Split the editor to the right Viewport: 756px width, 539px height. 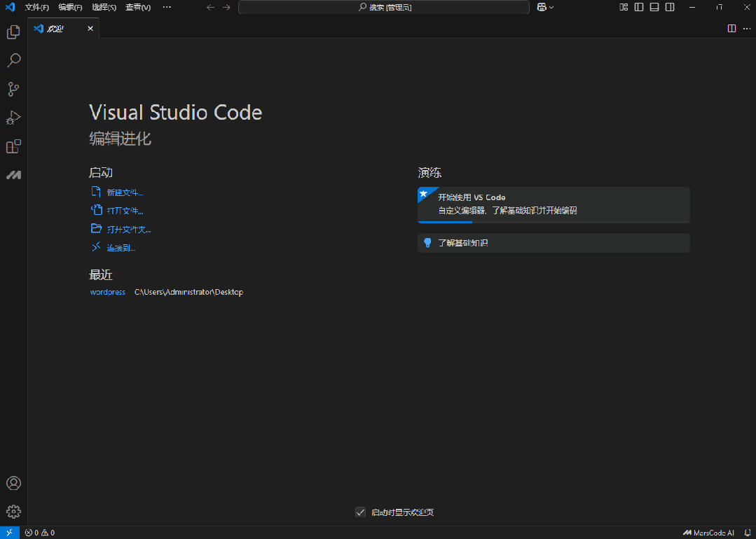732,29
